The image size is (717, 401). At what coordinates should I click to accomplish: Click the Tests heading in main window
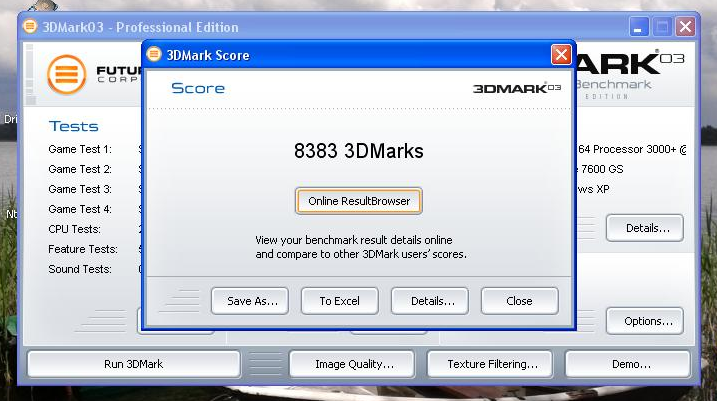(74, 126)
